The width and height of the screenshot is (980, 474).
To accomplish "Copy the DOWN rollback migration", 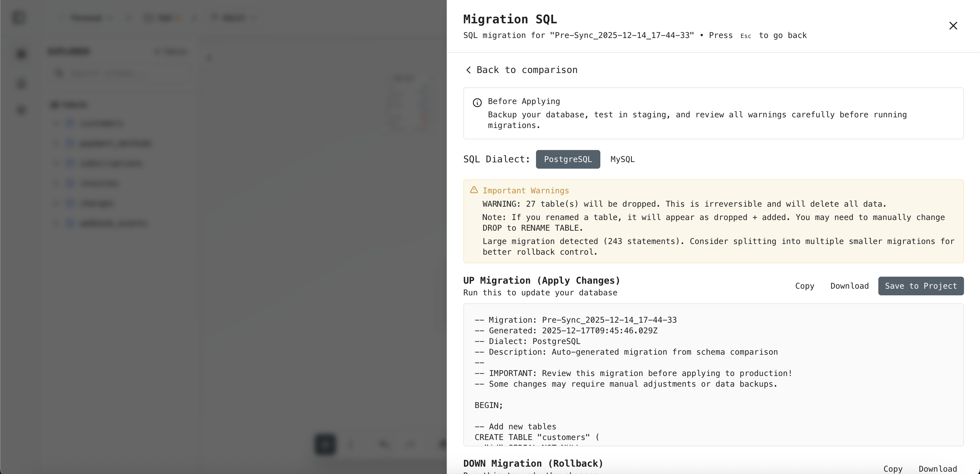I will (893, 469).
